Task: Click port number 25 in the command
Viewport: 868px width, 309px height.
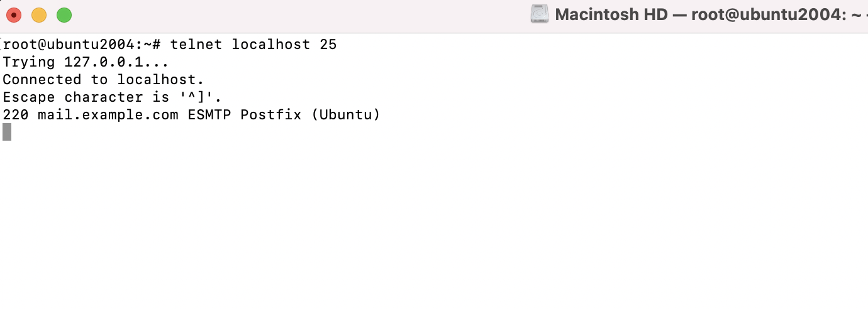Action: click(328, 45)
